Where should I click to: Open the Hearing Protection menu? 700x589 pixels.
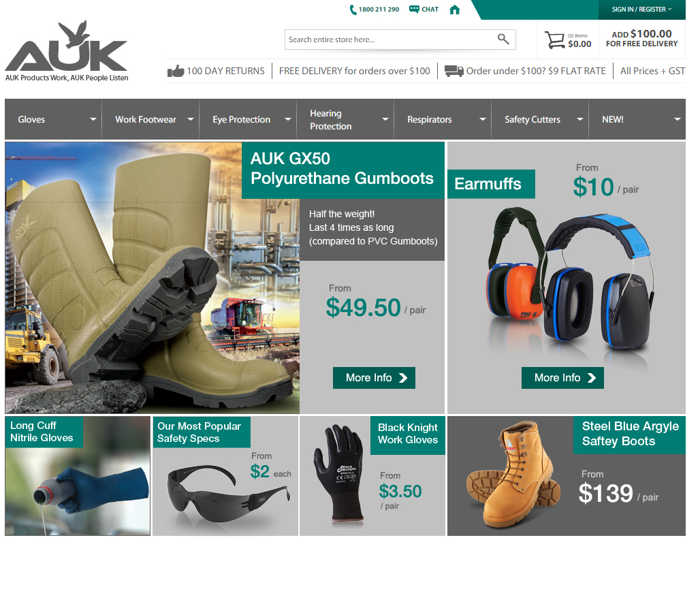pyautogui.click(x=345, y=119)
